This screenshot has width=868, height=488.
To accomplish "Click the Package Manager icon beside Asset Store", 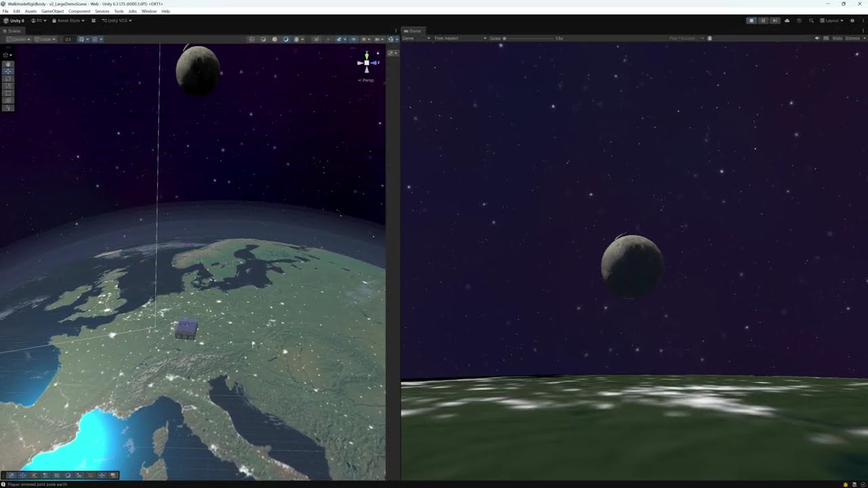I will click(x=94, y=20).
